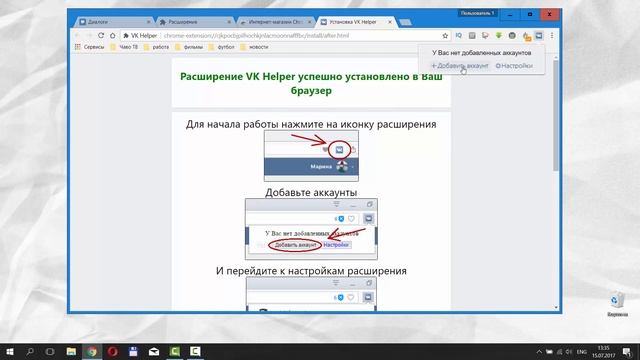The height and width of the screenshot is (360, 640).
Task: Switch to the Диалоги tab
Action: pyautogui.click(x=111, y=22)
